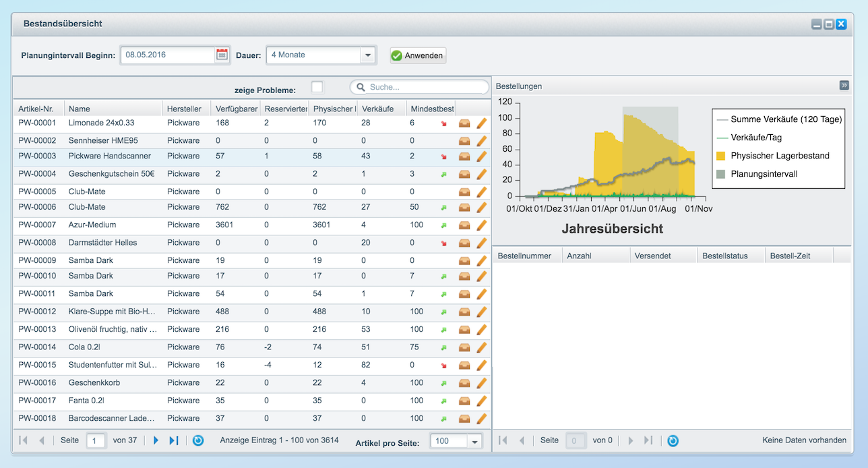
Task: Click the article page number field
Action: (96, 441)
